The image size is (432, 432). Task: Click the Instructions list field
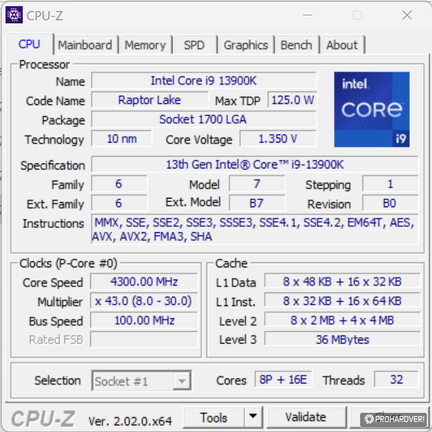[255, 229]
